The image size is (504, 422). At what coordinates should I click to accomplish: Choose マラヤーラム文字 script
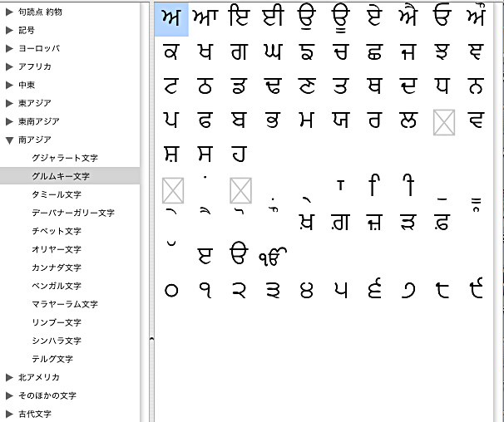[x=65, y=304]
